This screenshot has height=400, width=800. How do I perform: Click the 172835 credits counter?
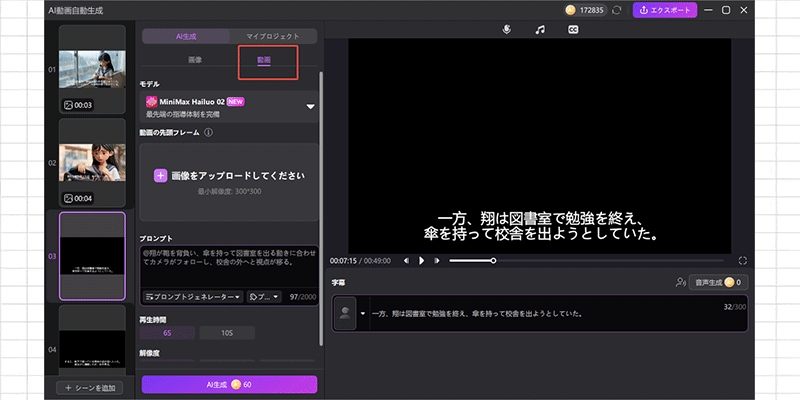coord(586,10)
